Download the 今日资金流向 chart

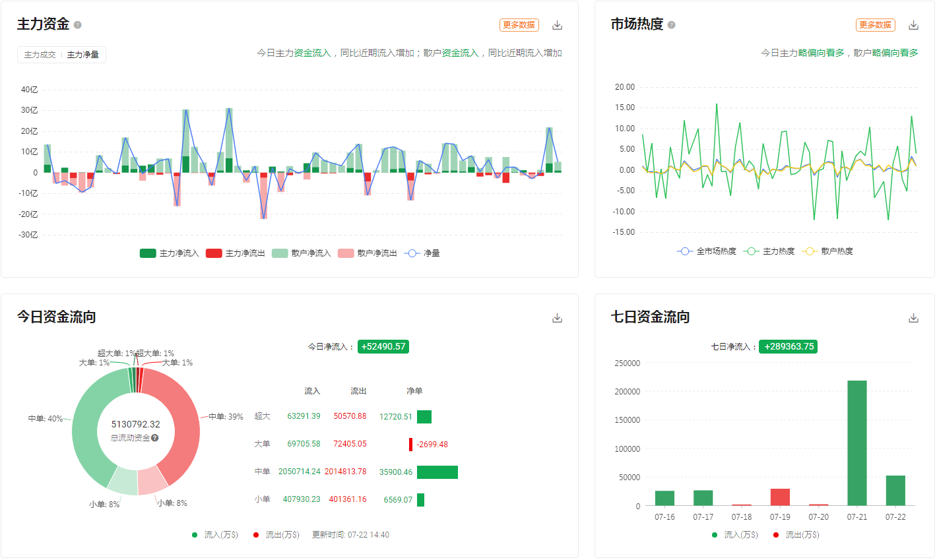[557, 318]
